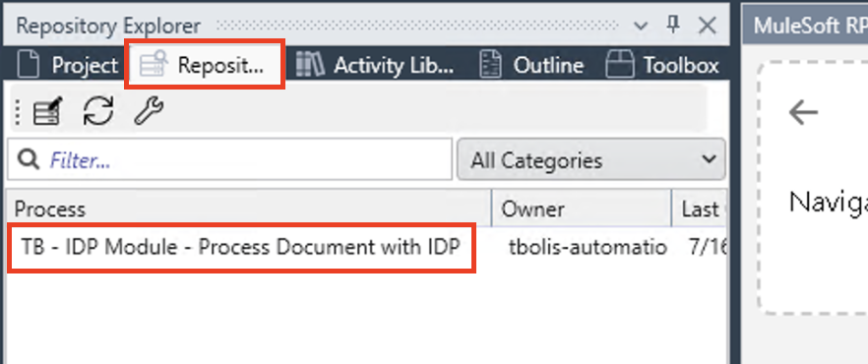Click the back arrow in MuleSoft panel
Screen dimensions: 868x364
click(803, 113)
